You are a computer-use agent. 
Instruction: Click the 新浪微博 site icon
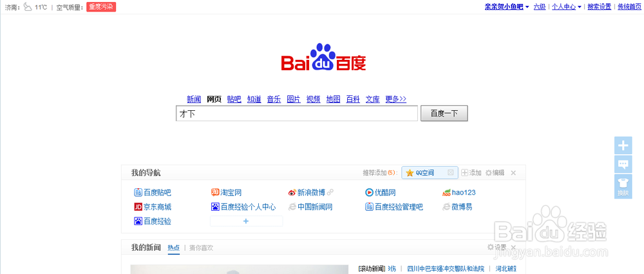coord(292,193)
